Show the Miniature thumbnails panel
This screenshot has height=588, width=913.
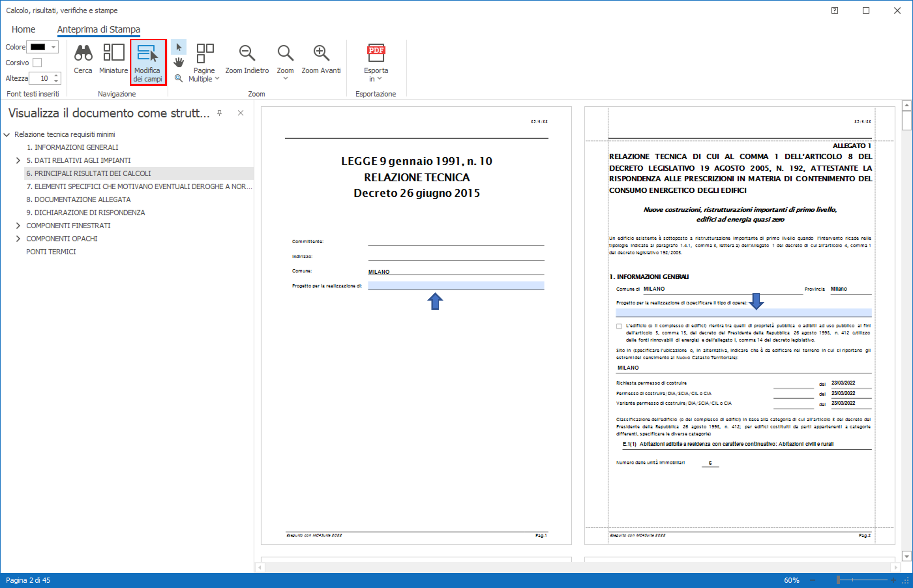113,59
